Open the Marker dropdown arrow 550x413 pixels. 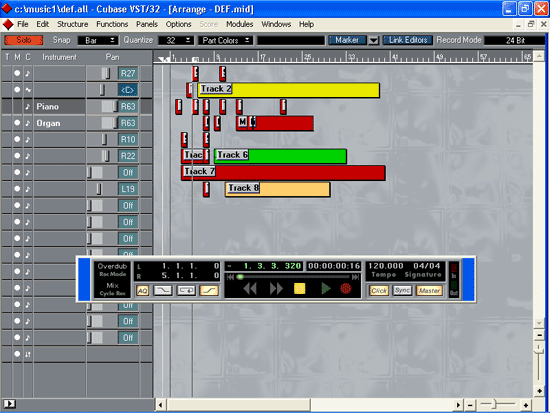pos(374,40)
